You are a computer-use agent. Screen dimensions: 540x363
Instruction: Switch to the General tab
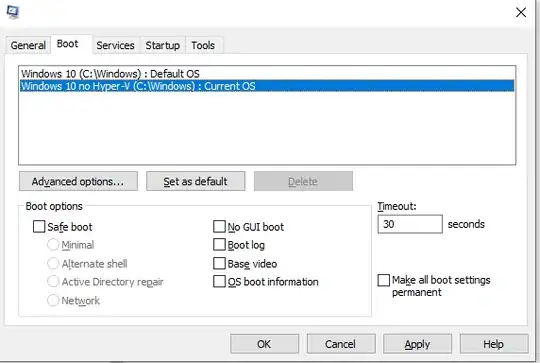pos(28,45)
